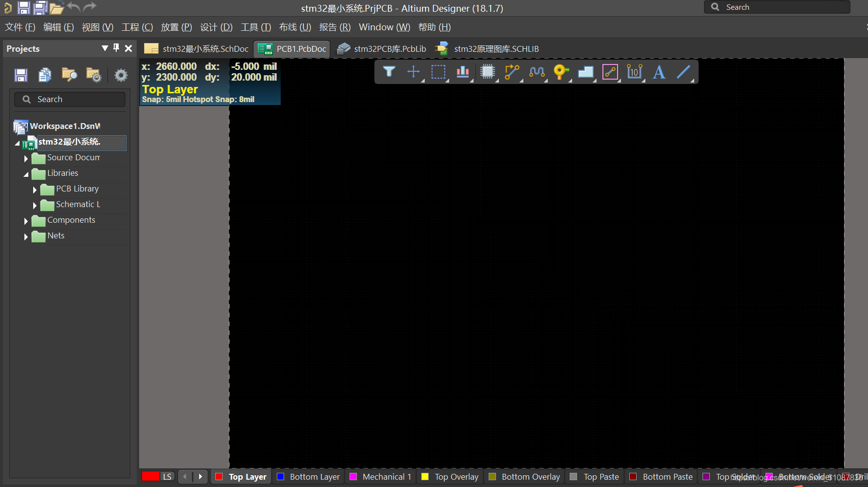Click the align objects tool icon
Image resolution: width=868 pixels, height=487 pixels.
(462, 72)
